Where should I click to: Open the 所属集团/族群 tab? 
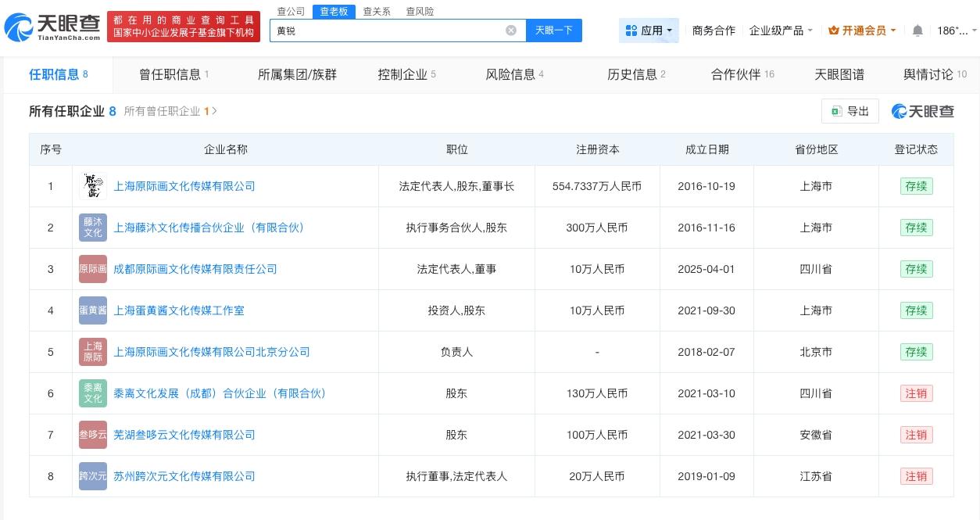[x=297, y=74]
